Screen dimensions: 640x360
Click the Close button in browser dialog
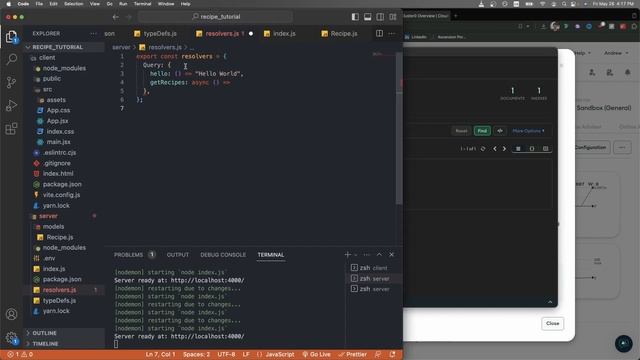(553, 323)
